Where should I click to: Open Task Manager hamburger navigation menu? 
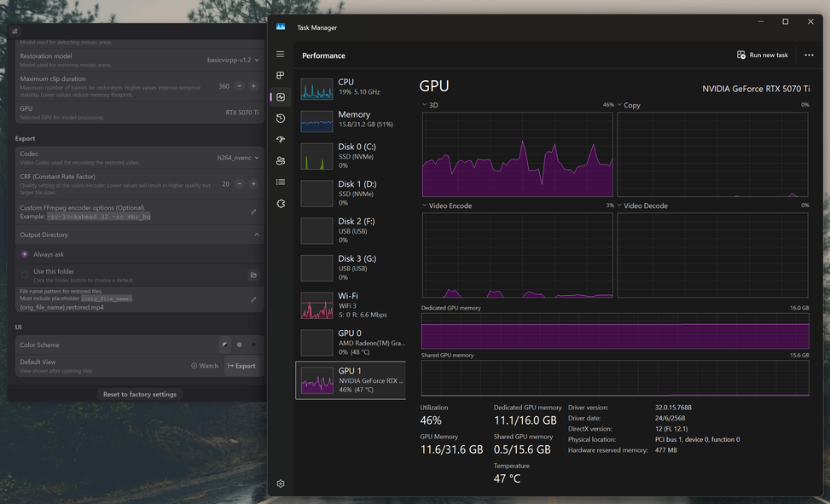pos(280,54)
